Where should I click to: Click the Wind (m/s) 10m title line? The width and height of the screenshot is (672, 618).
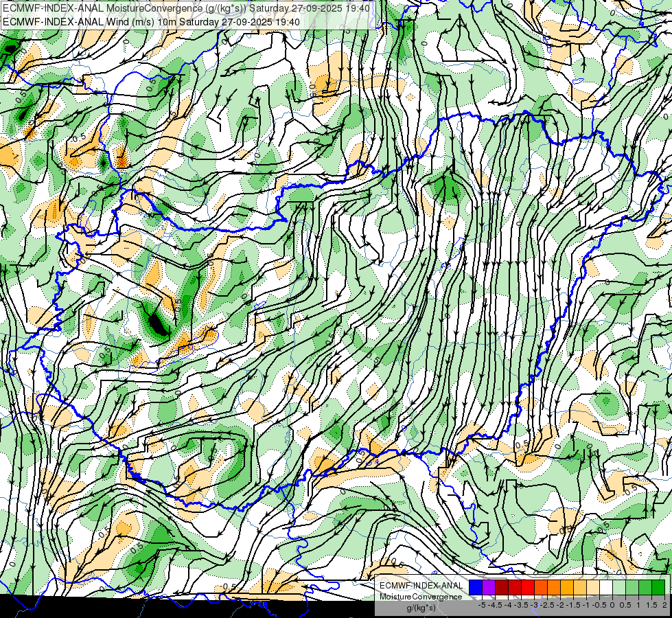coord(151,22)
